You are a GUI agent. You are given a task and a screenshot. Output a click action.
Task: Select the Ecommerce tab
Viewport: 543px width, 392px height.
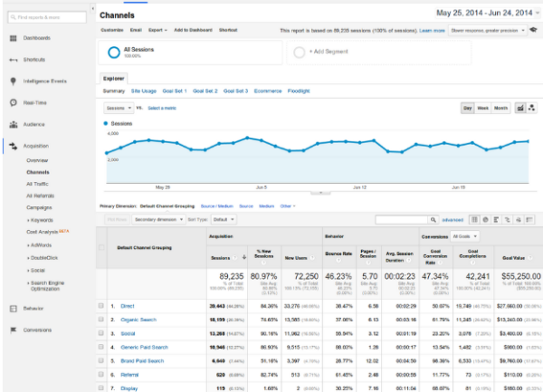click(268, 91)
